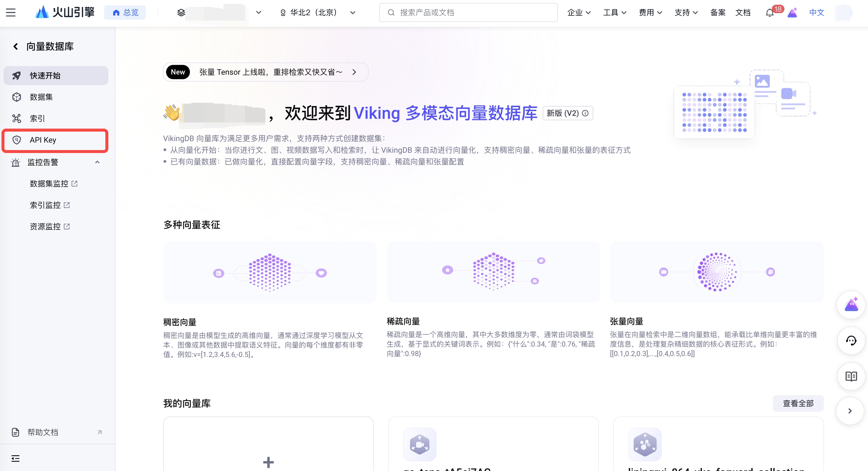This screenshot has height=471, width=868.
Task: Click the notification bell icon
Action: [x=769, y=13]
